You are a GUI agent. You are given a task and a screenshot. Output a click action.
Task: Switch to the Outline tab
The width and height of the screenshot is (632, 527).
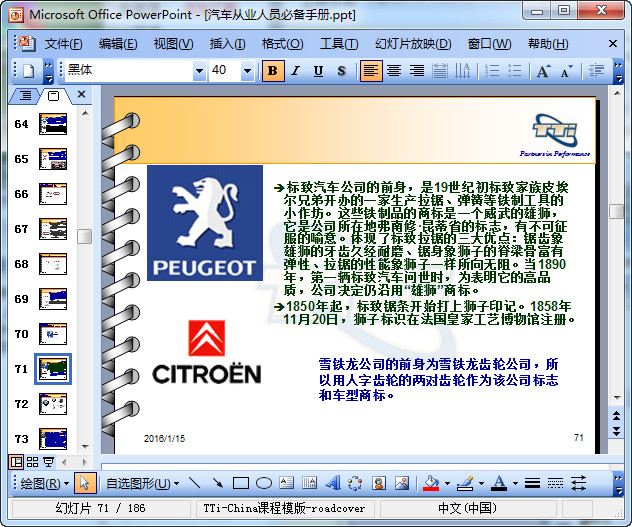click(x=25, y=96)
